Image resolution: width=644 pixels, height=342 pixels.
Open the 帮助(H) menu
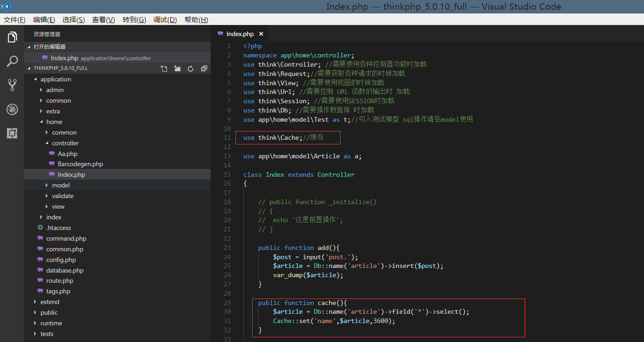click(196, 19)
